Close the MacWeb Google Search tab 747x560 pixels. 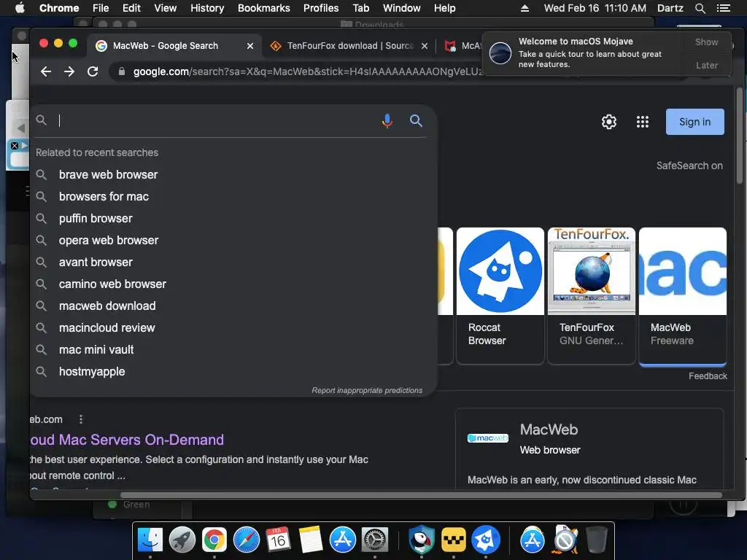250,46
